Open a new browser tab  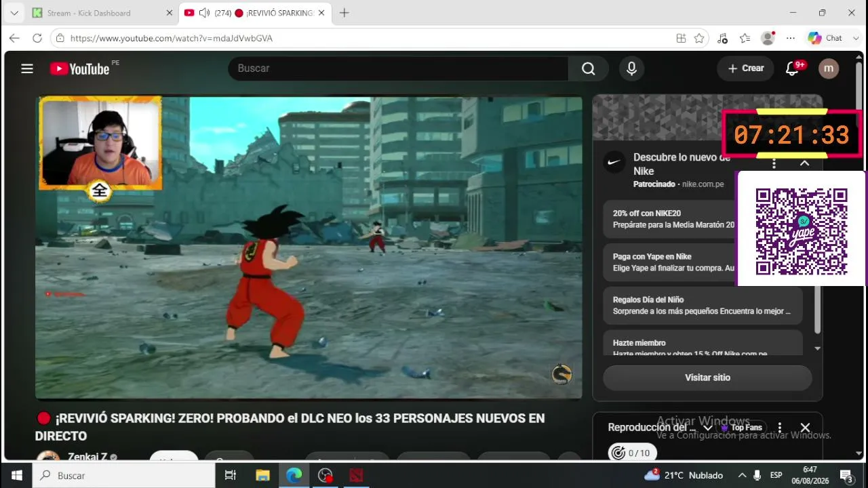tap(344, 13)
